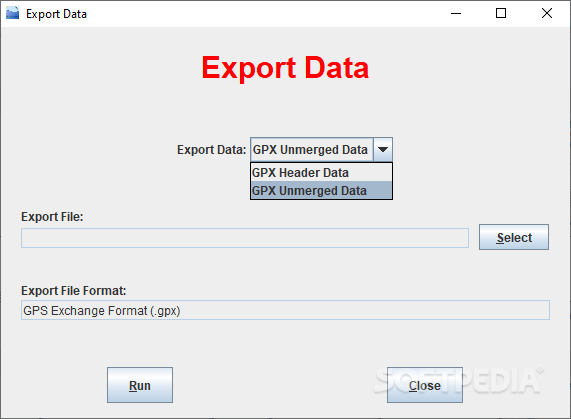
Task: Start the export with Run button
Action: click(x=140, y=385)
